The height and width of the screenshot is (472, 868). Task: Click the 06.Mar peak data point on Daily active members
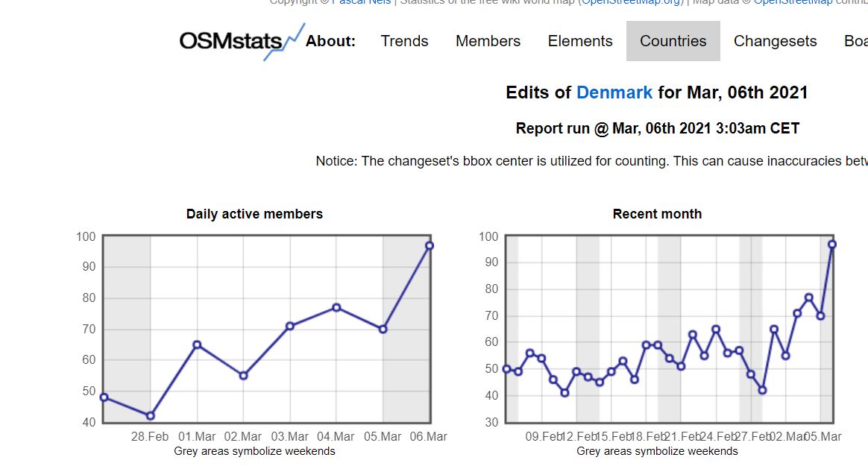coord(429,245)
